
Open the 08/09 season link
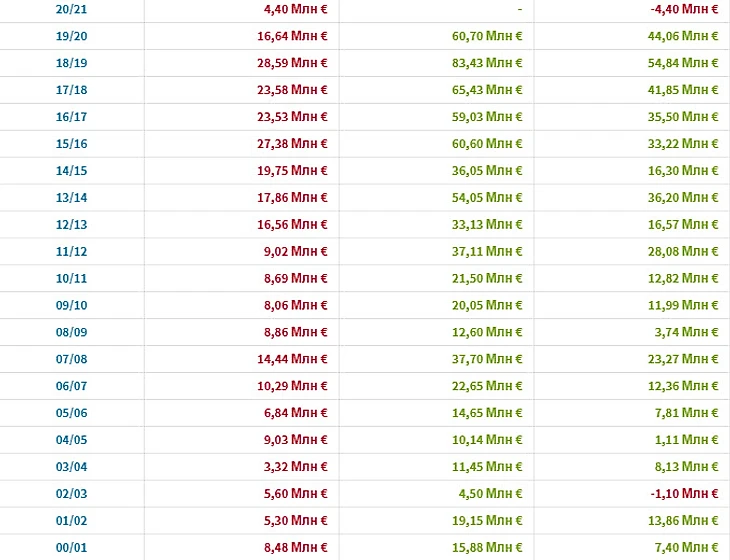(70, 333)
